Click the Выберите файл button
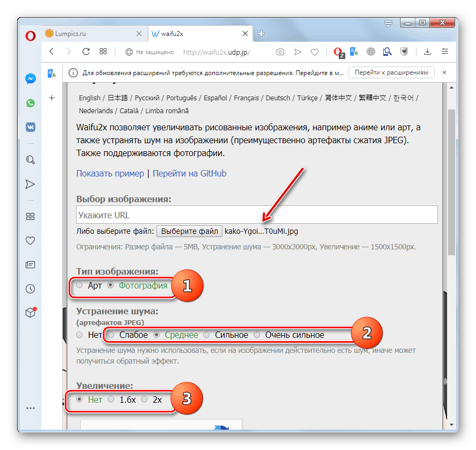 189,231
